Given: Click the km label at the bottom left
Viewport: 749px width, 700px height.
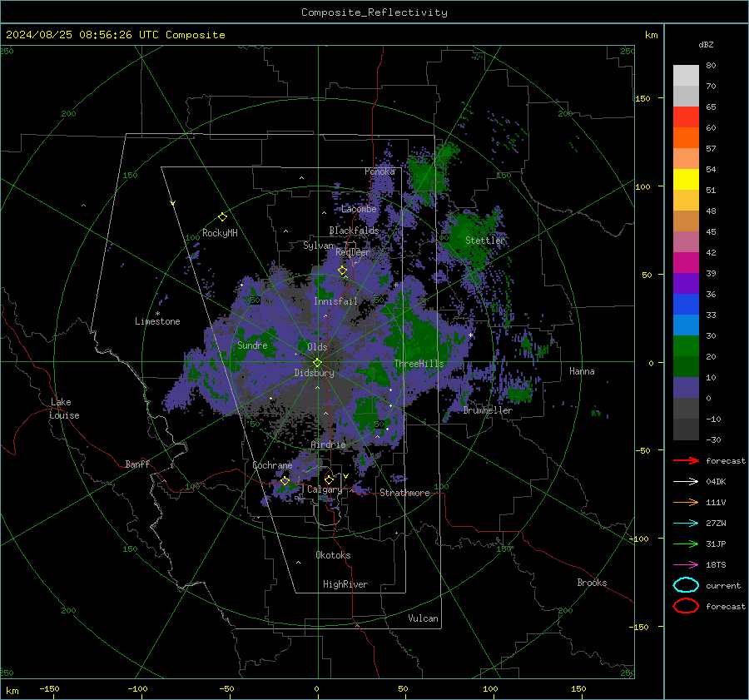Looking at the screenshot, I should (12, 691).
